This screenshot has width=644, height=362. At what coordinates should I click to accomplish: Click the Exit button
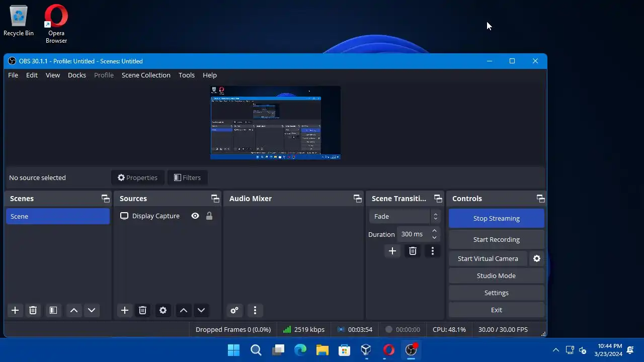497,310
